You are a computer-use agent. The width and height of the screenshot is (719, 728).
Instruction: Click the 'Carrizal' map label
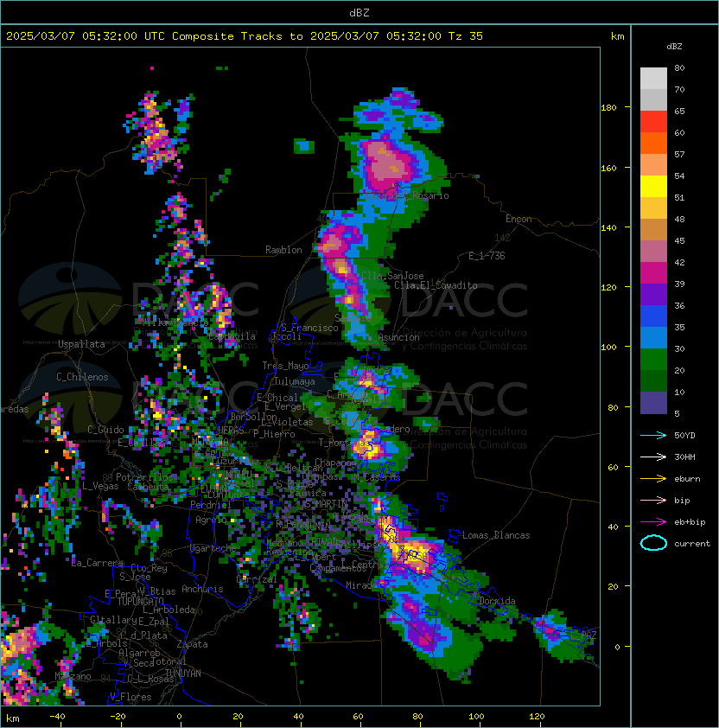(x=257, y=579)
